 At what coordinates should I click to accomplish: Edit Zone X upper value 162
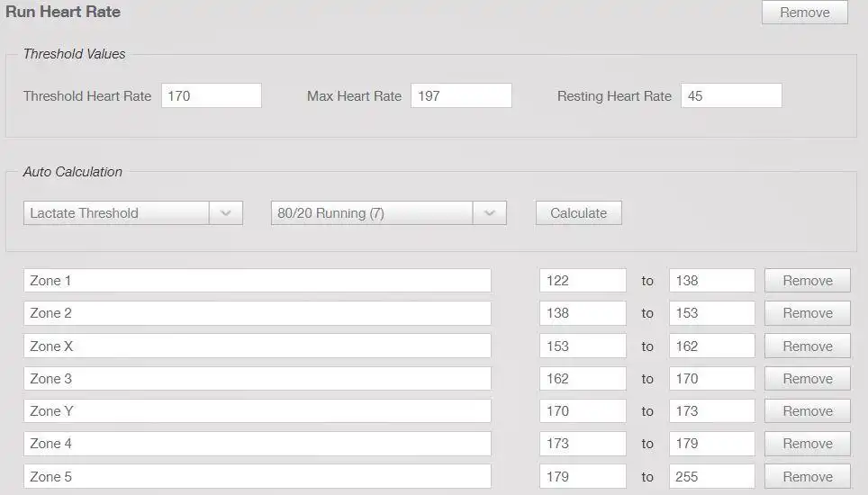(712, 346)
